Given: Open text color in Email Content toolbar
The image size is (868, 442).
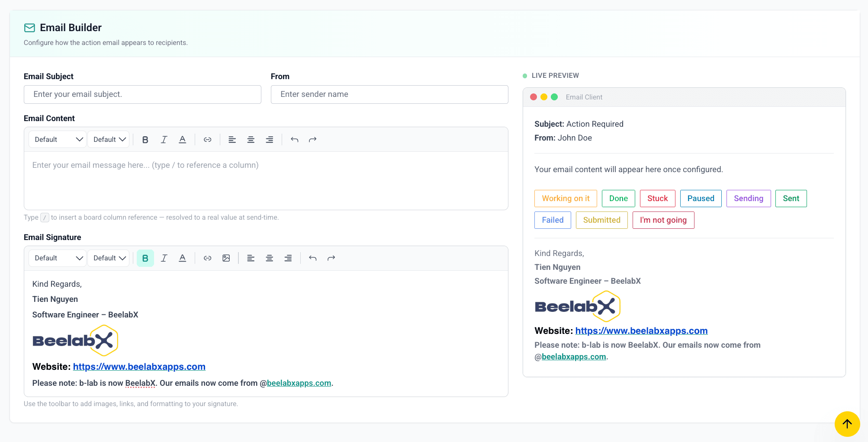Looking at the screenshot, I should (x=183, y=139).
